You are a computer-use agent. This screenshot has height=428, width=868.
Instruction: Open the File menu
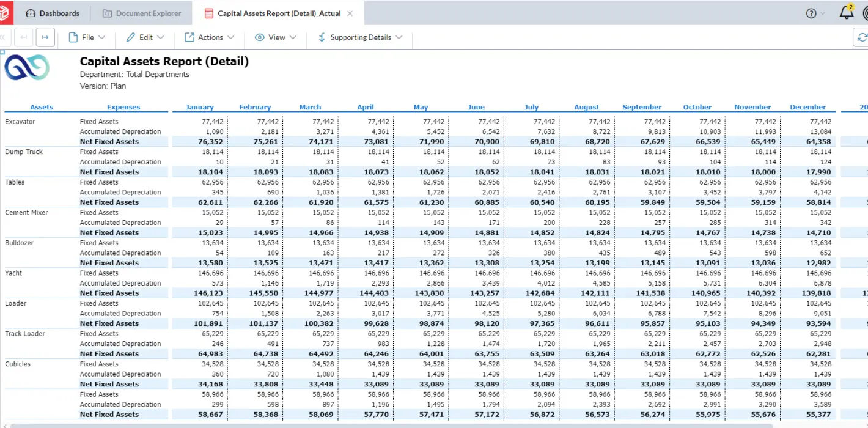(x=87, y=37)
